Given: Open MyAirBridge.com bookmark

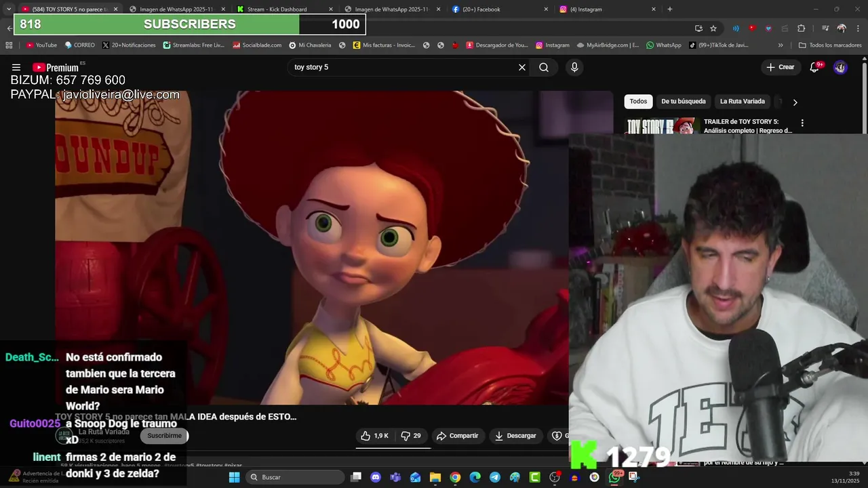Looking at the screenshot, I should click(x=608, y=45).
